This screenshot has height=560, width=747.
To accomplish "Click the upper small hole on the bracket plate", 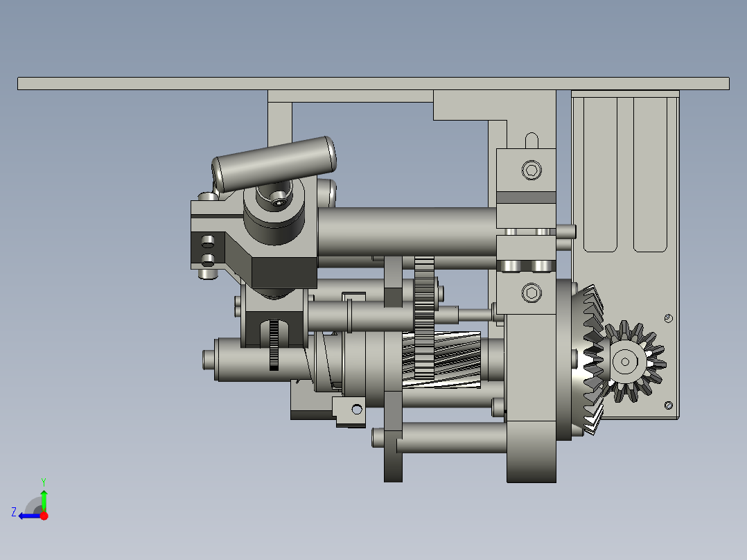I will coord(669,318).
